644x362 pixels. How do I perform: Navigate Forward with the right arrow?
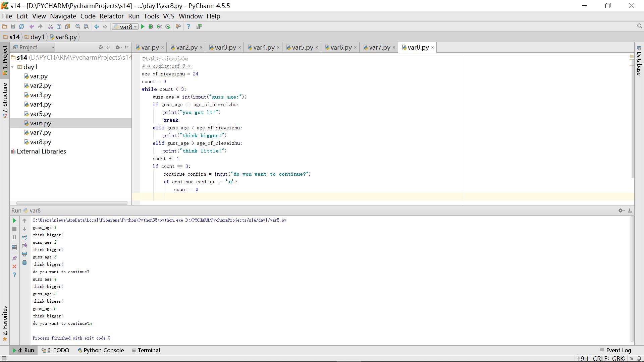105,26
